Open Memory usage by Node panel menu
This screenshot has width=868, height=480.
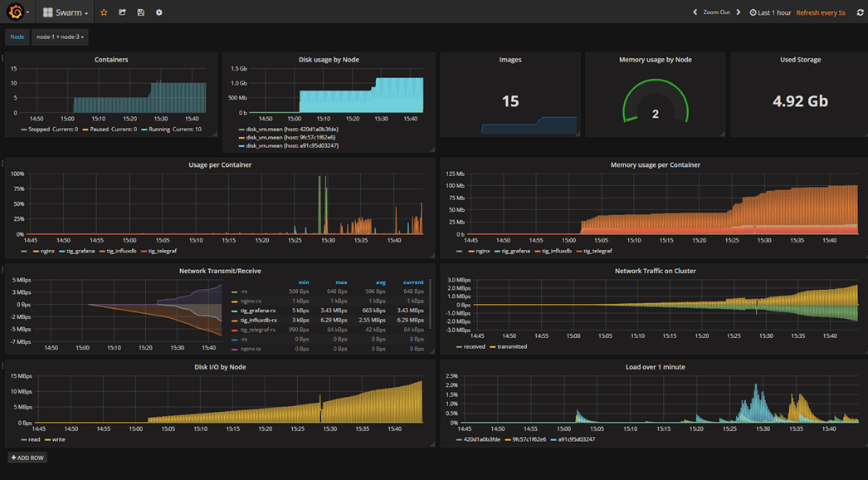656,59
